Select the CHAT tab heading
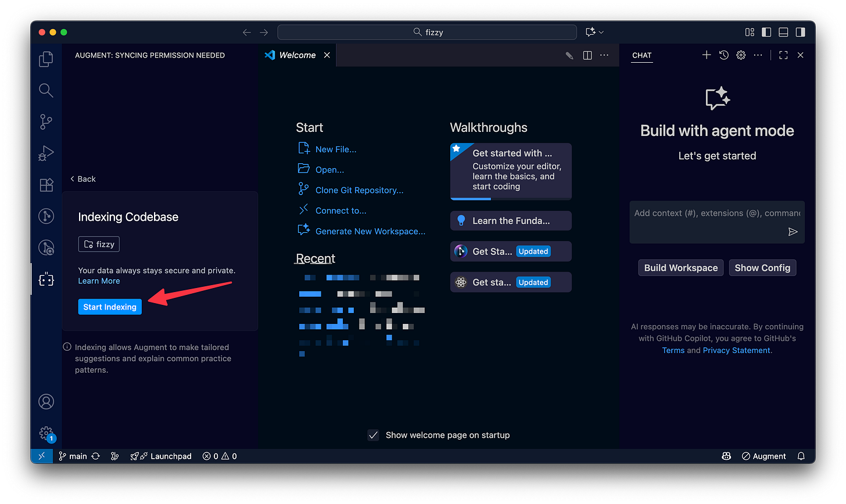This screenshot has height=504, width=846. 641,55
